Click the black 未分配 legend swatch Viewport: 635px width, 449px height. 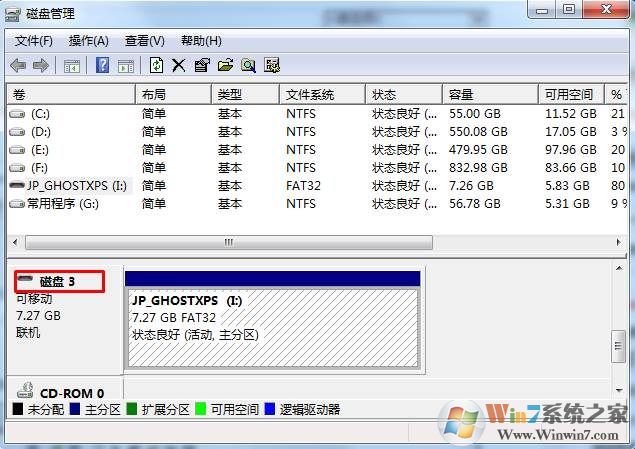[18, 409]
